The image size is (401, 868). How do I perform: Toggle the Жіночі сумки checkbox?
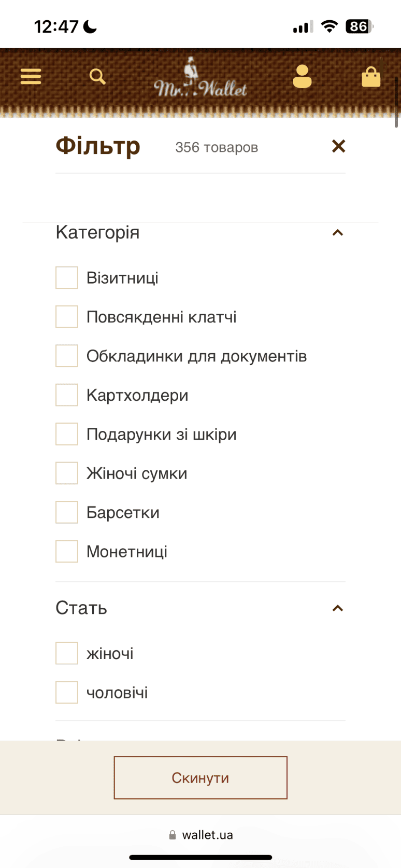[67, 473]
